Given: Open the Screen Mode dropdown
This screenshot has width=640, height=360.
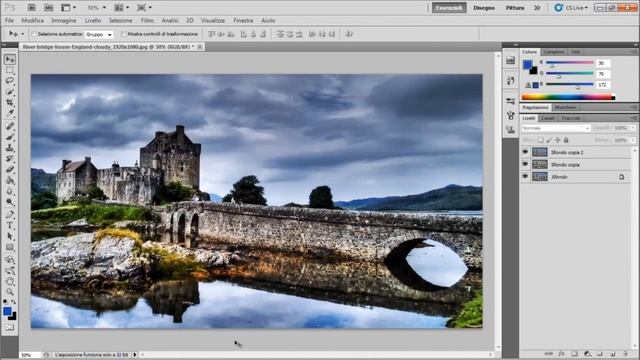Looking at the screenshot, I should pyautogui.click(x=144, y=7).
